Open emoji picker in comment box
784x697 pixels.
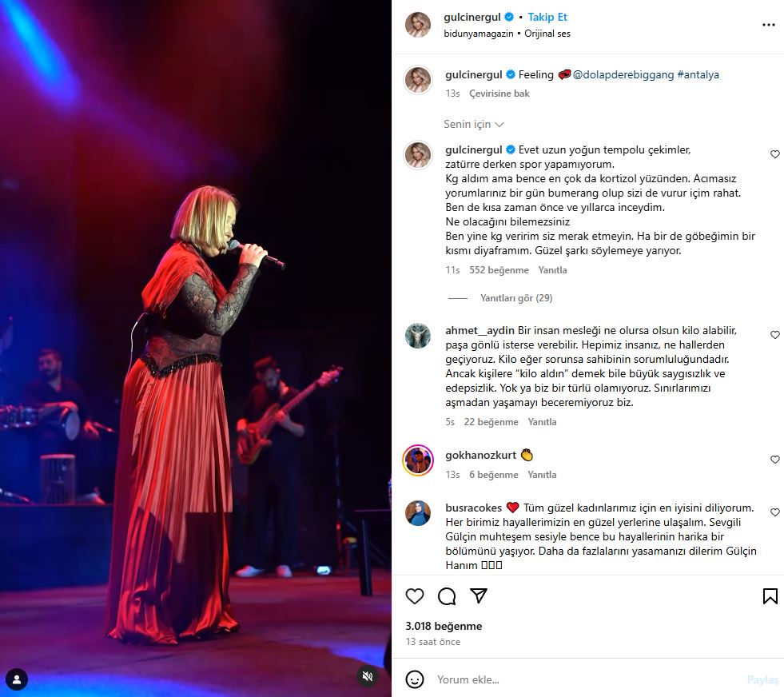415,679
